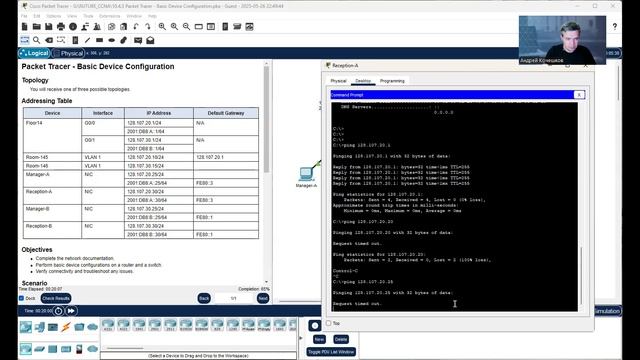
Task: Click Toggle PDU List Window button
Action: 331,352
